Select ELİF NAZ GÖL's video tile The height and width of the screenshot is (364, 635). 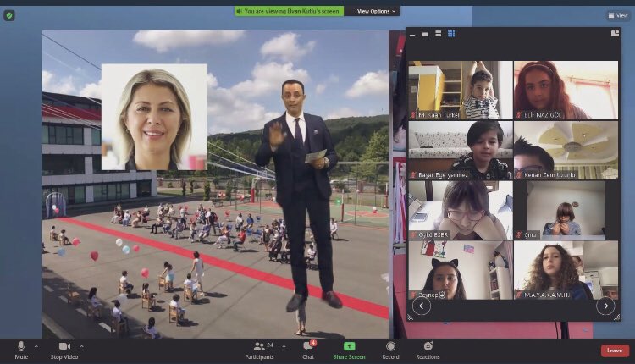tap(566, 90)
